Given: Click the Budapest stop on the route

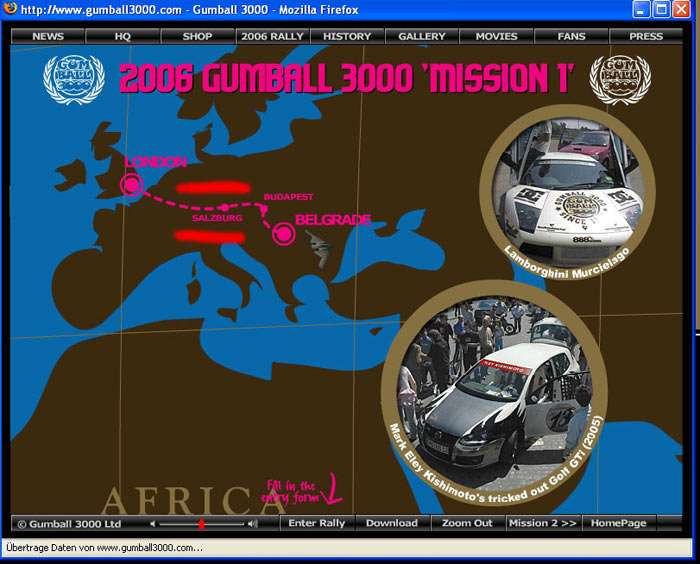Looking at the screenshot, I should click(x=265, y=207).
